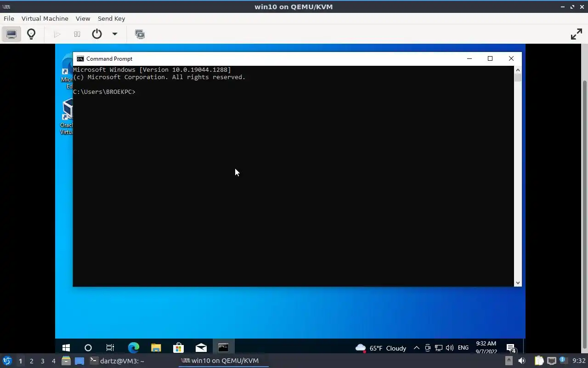Click the host panel clock 9:32
This screenshot has width=588, height=368.
pos(578,361)
